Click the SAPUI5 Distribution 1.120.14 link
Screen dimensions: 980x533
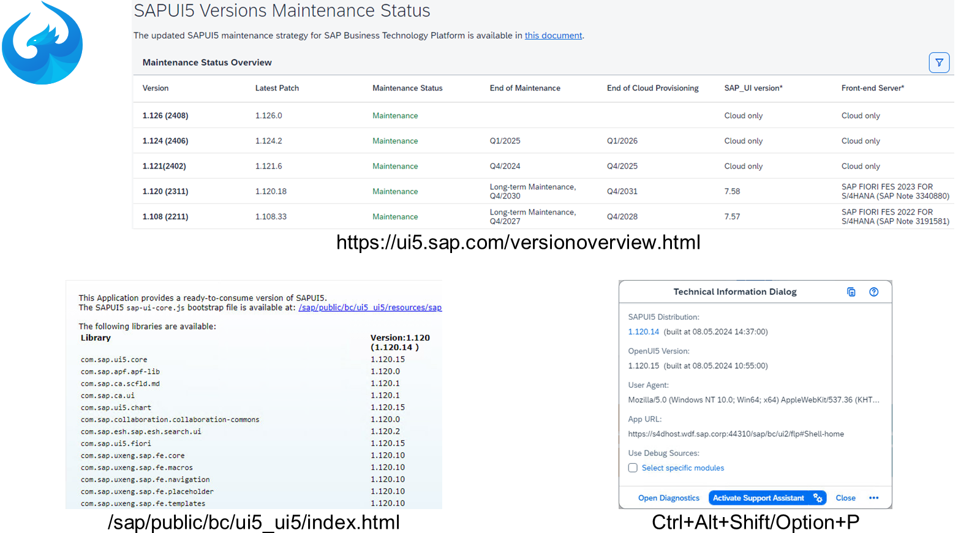(x=643, y=331)
